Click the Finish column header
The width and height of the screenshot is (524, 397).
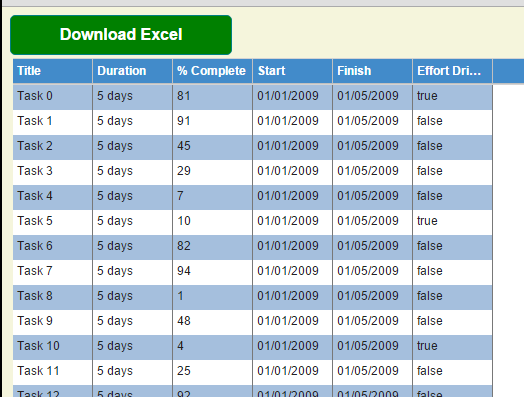[x=373, y=71]
